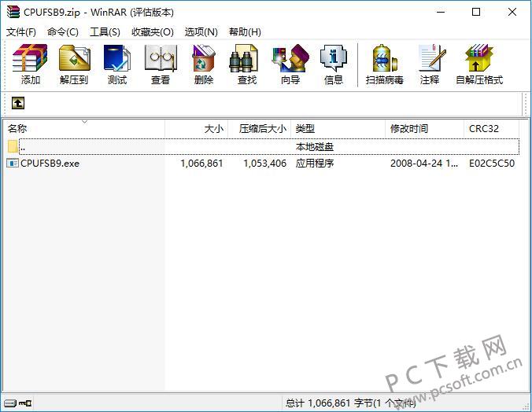Show archive 信息 (Info)
The width and height of the screenshot is (532, 412).
point(334,64)
